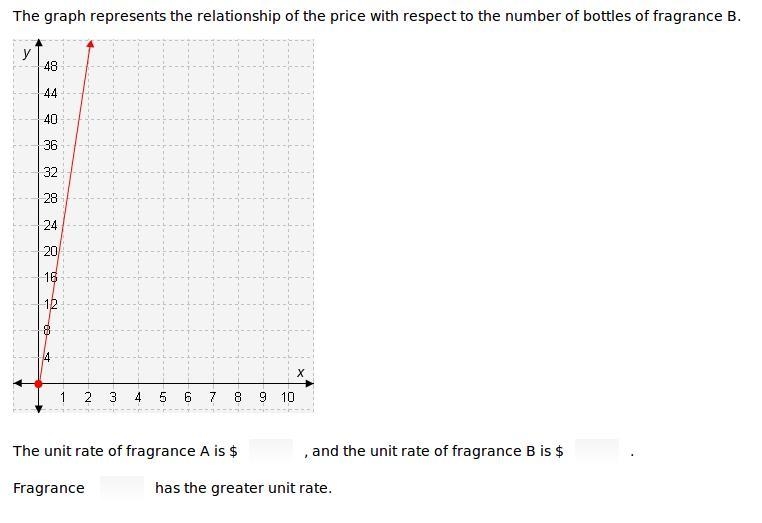Click the left arrowhead of the x-axis
762x523 pixels.
(x=17, y=384)
